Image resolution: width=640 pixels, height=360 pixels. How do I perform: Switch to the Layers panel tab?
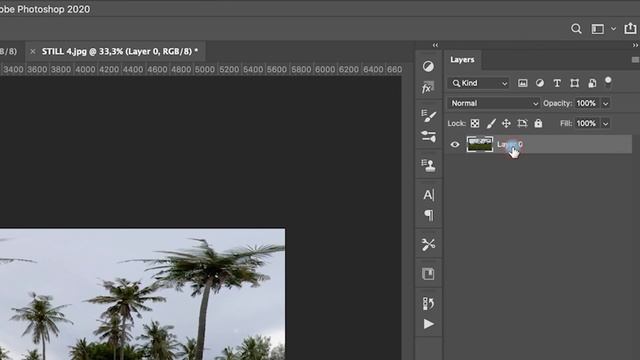pos(462,60)
